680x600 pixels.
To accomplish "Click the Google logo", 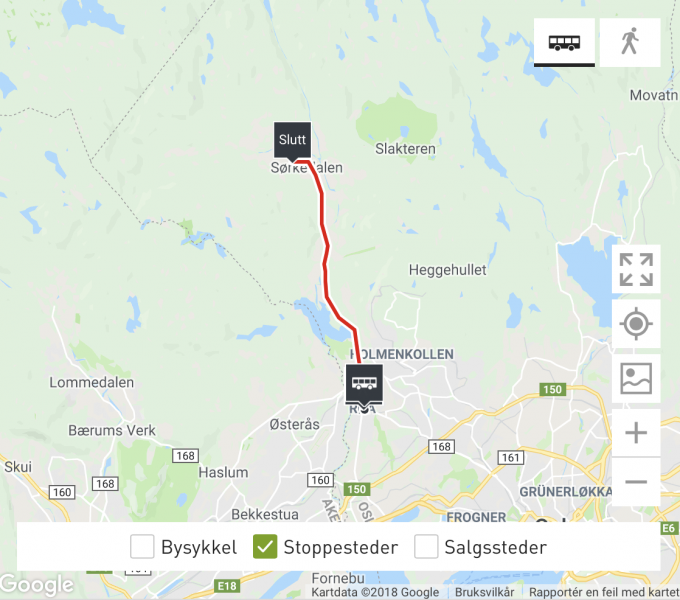I will (x=37, y=585).
